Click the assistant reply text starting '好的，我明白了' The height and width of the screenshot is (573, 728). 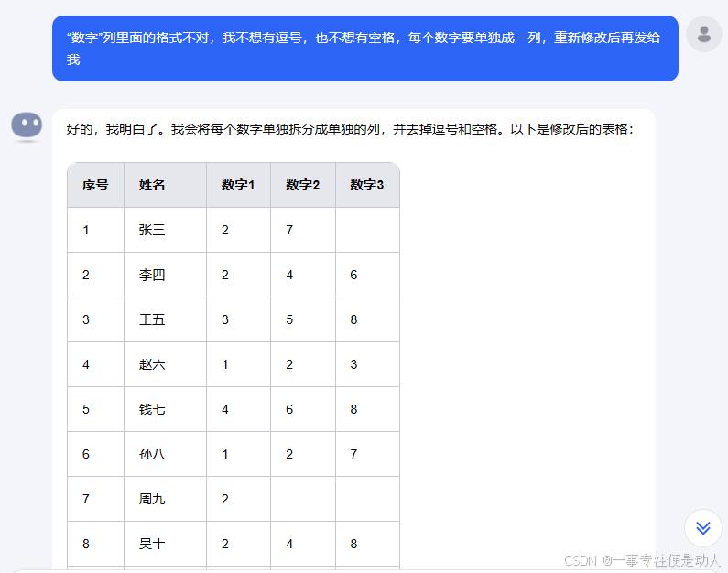tap(350, 129)
